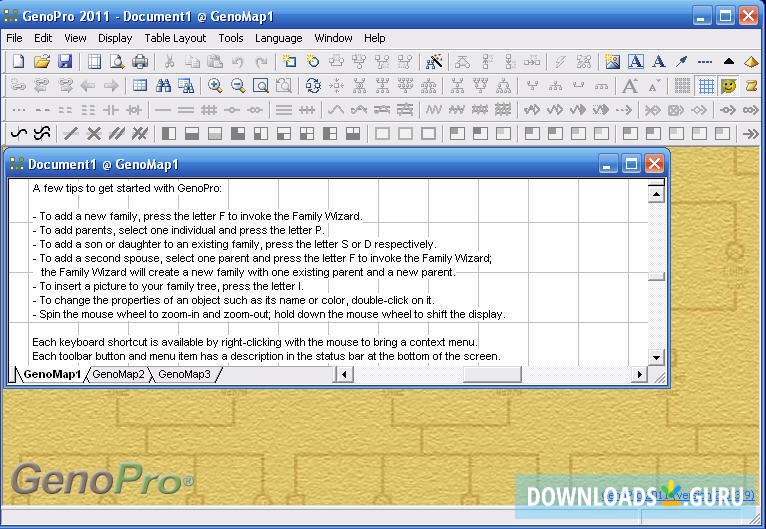Screen dimensions: 766x529
Task: Select the plain blue A text tool
Action: [659, 62]
